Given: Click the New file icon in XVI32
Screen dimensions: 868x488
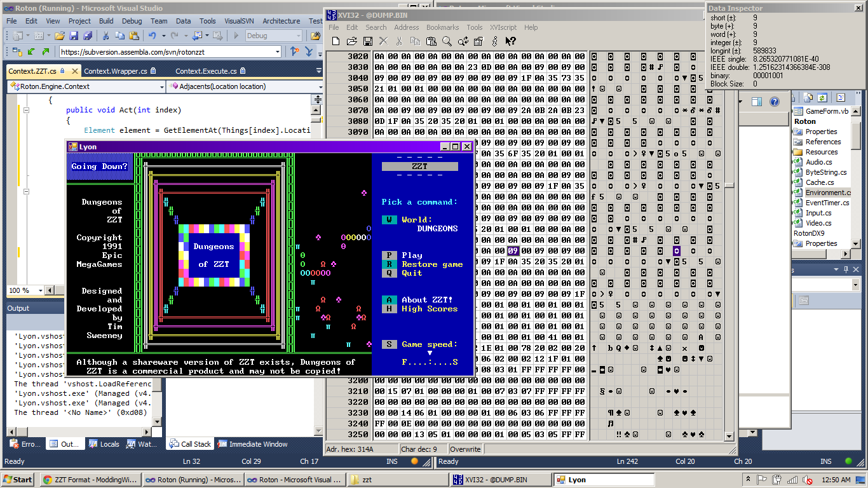Looking at the screenshot, I should [336, 41].
